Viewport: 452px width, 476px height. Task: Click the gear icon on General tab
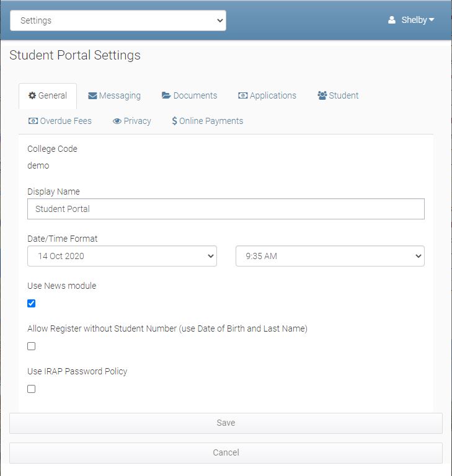32,95
